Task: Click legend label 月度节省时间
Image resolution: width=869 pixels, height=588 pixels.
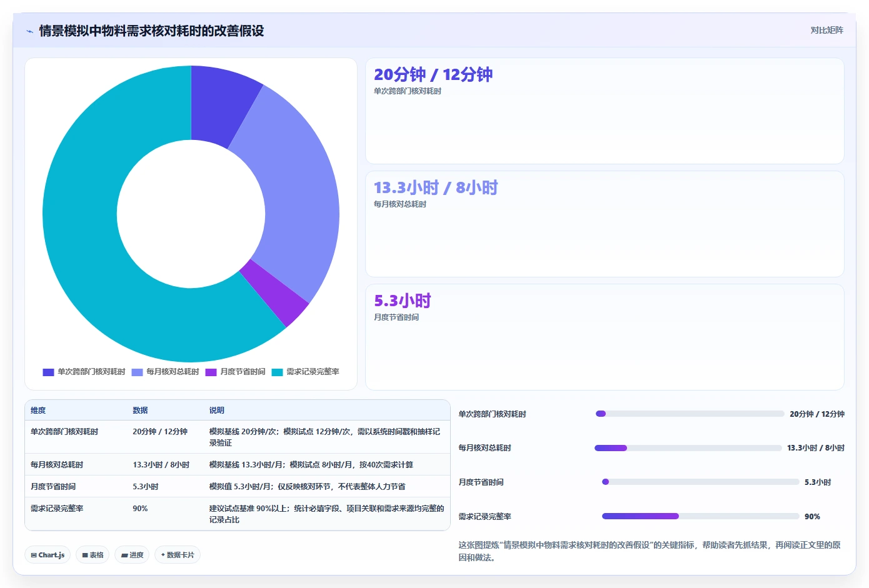Action: tap(243, 372)
